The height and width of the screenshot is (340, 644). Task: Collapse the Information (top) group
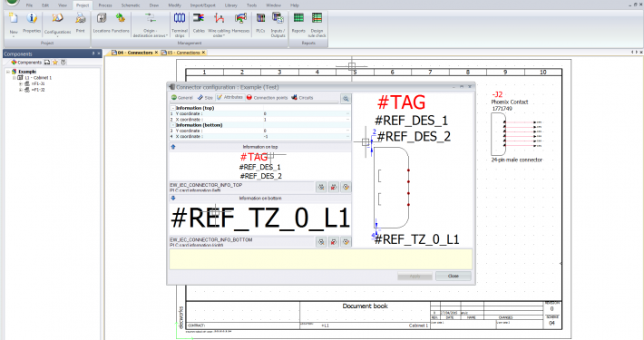173,108
